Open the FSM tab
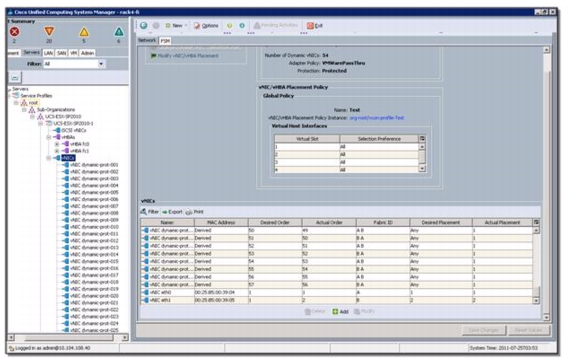The image size is (576, 361). click(x=165, y=41)
